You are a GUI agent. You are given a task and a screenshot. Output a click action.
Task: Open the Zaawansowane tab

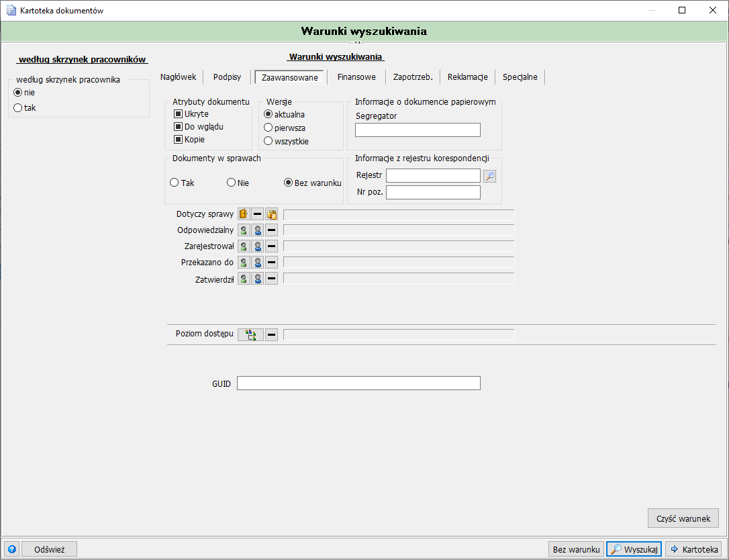(x=289, y=77)
